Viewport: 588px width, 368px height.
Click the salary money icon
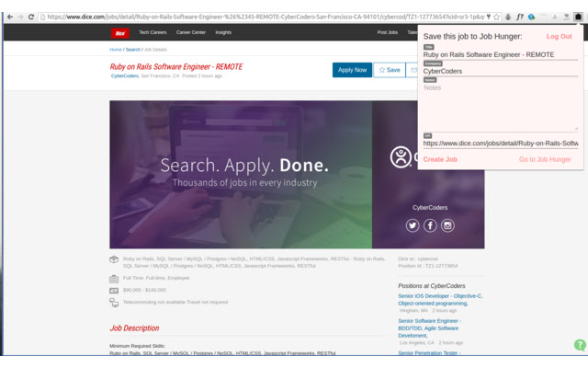pyautogui.click(x=114, y=291)
